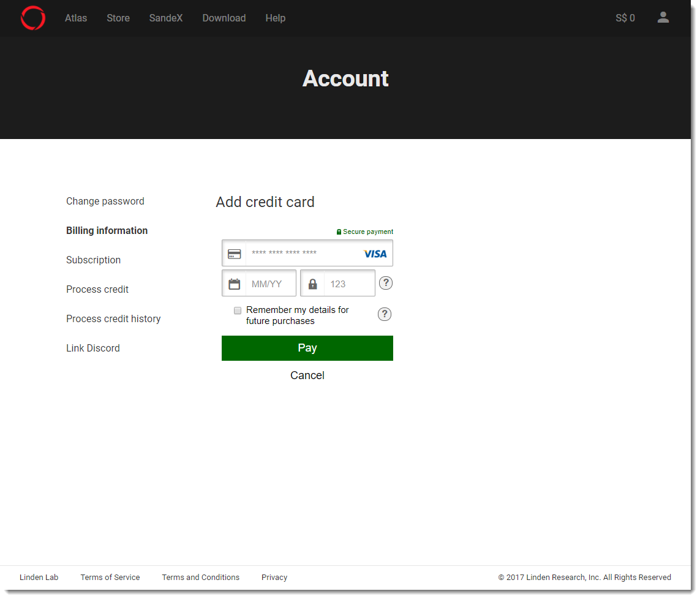This screenshot has height=599, width=700.
Task: Select Change password in the sidebar
Action: (105, 202)
